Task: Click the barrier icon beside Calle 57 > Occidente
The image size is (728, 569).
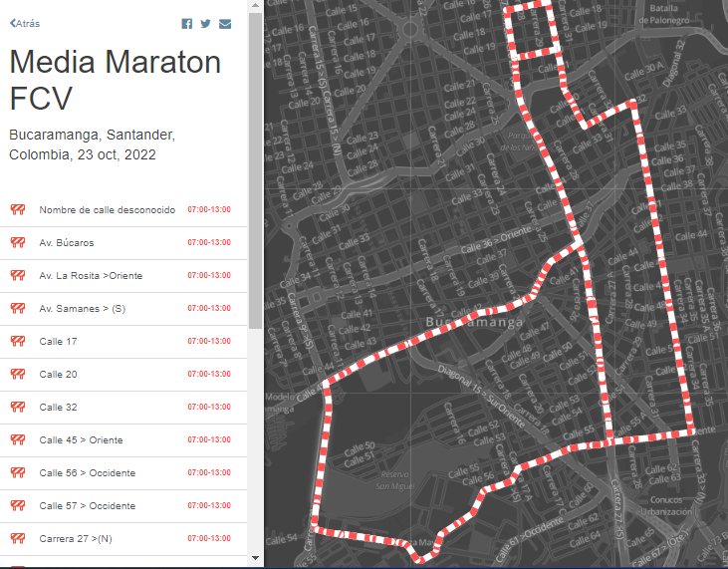Action: (x=18, y=506)
